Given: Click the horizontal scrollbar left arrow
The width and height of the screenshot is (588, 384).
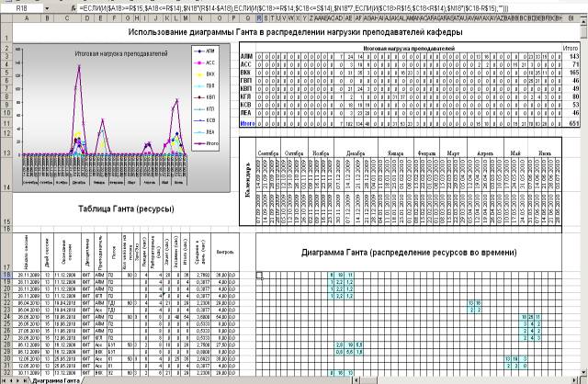Looking at the screenshot, I should [356, 380].
